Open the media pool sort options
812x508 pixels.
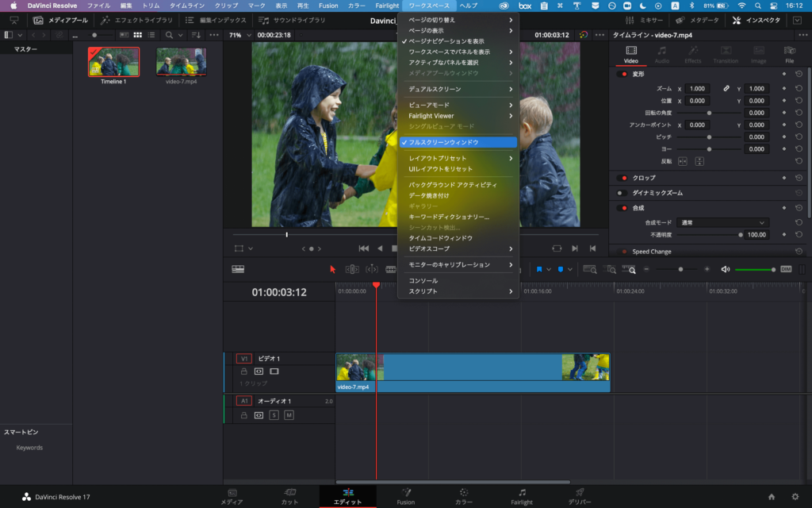coord(197,35)
